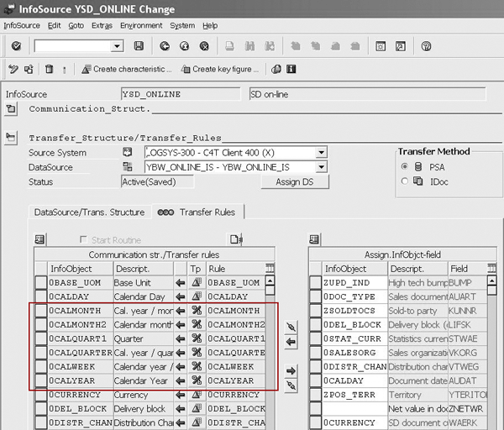Select row marker for 0CALQUART1 row
Viewport: 504px width, 430px height.
point(41,338)
